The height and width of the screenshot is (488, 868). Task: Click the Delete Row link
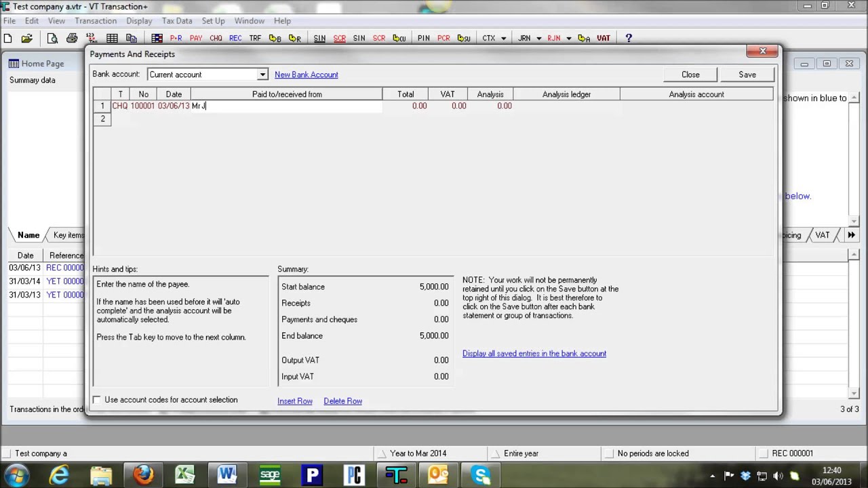point(343,401)
